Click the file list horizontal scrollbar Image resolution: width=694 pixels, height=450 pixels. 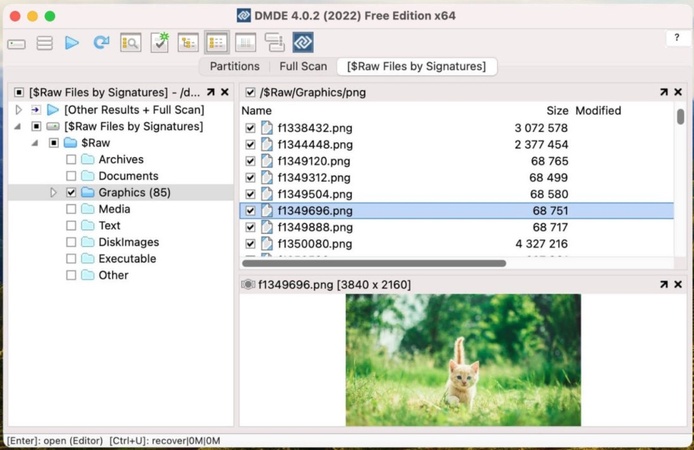pyautogui.click(x=374, y=263)
